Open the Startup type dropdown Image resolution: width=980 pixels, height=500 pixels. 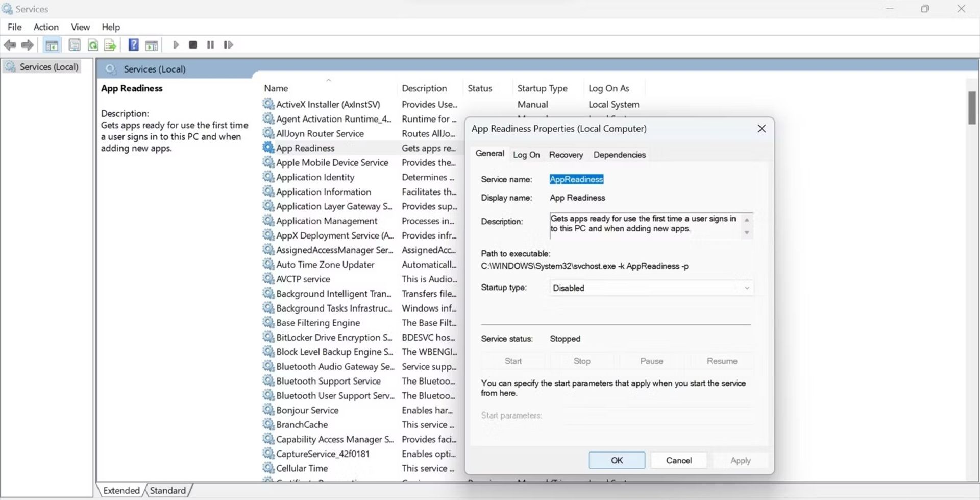pyautogui.click(x=651, y=288)
